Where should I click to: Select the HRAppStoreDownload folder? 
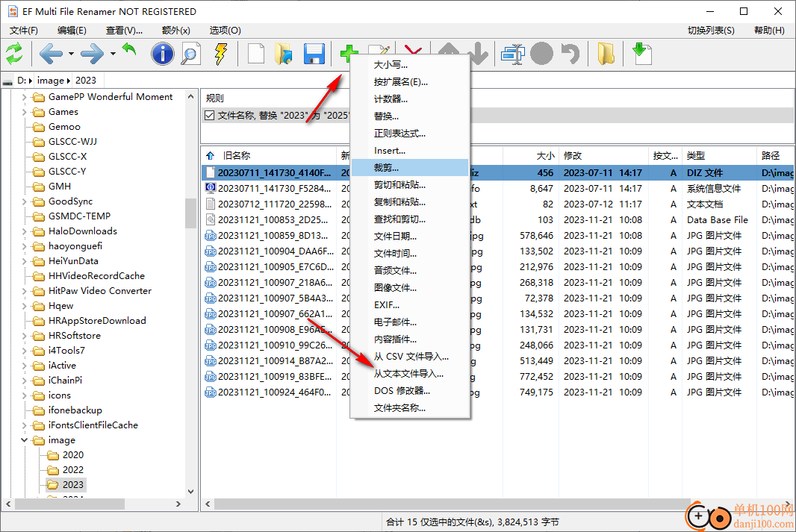[x=97, y=321]
